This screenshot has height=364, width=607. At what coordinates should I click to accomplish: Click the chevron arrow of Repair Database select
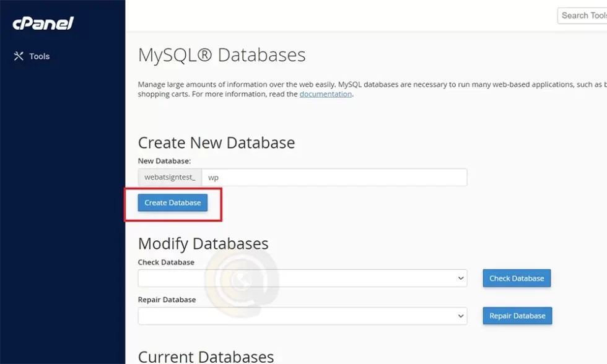click(460, 316)
